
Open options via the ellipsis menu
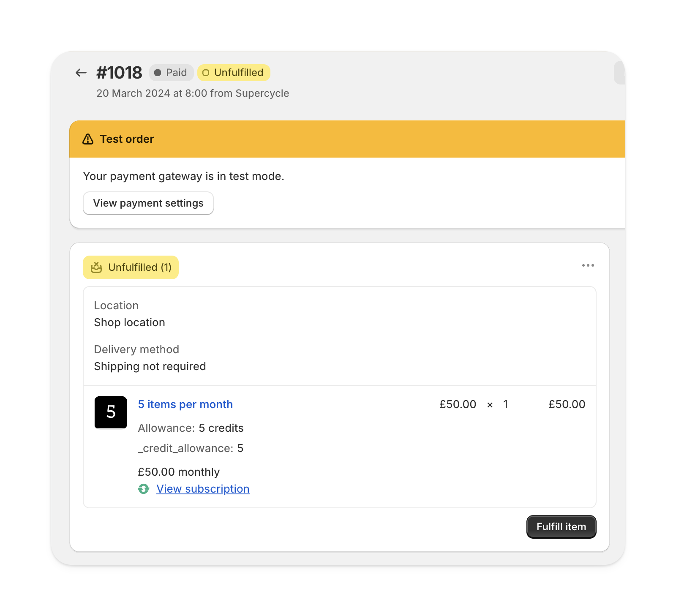coord(588,265)
